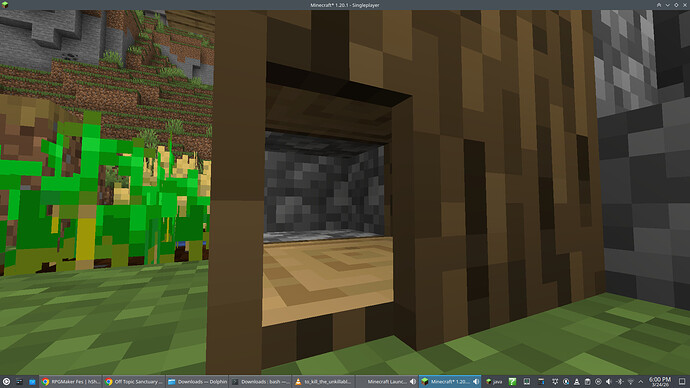
Task: Click the show desktop button
Action: pyautogui.click(x=682, y=381)
